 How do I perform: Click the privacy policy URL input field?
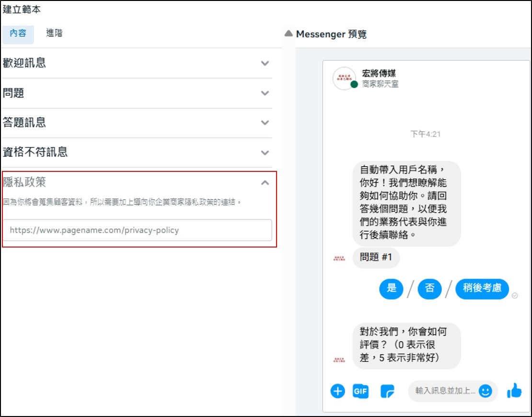(137, 230)
